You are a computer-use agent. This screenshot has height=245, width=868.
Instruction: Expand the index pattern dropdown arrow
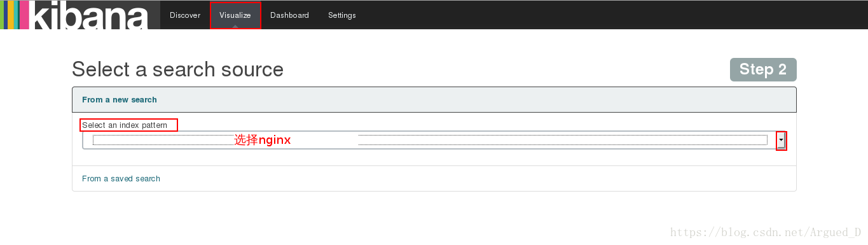tap(781, 140)
